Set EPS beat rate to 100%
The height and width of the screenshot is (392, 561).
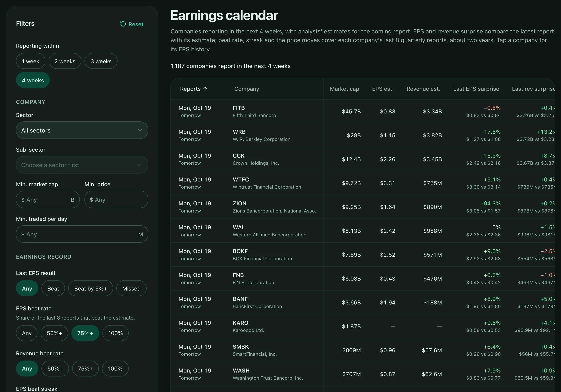point(115,333)
